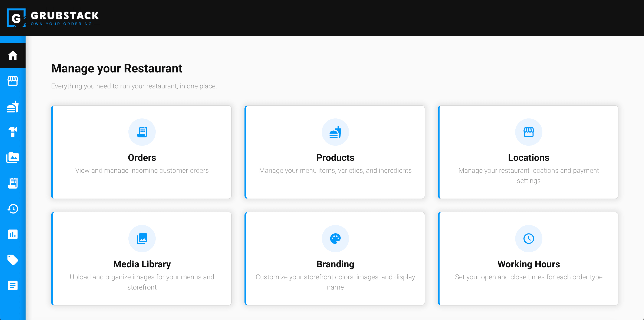Click the GRUBSTACK wordmark in header
The image size is (644, 320).
(65, 16)
